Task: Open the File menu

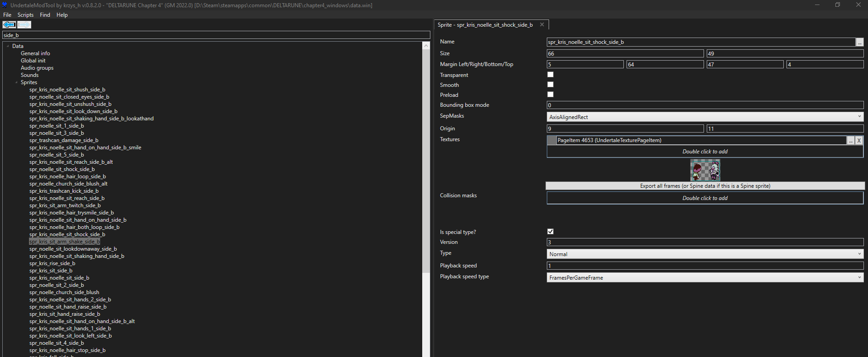Action: pyautogui.click(x=7, y=15)
